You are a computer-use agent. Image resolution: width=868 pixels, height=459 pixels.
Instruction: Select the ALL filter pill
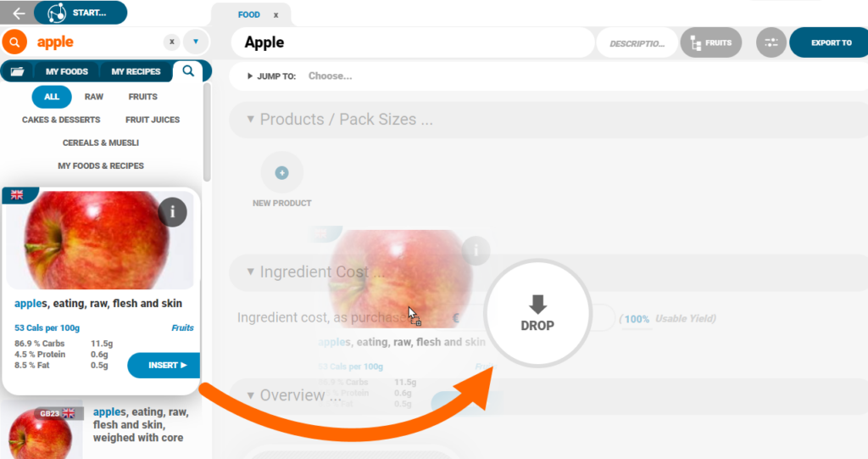point(52,97)
